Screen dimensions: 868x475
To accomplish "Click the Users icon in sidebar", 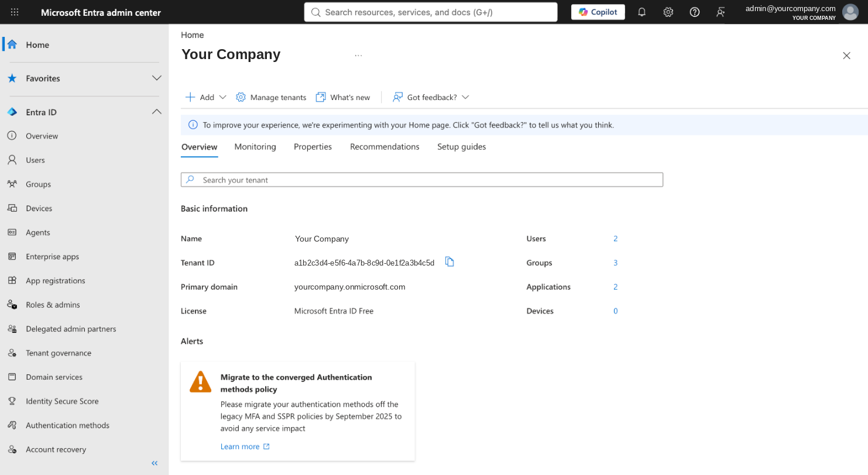I will point(12,160).
